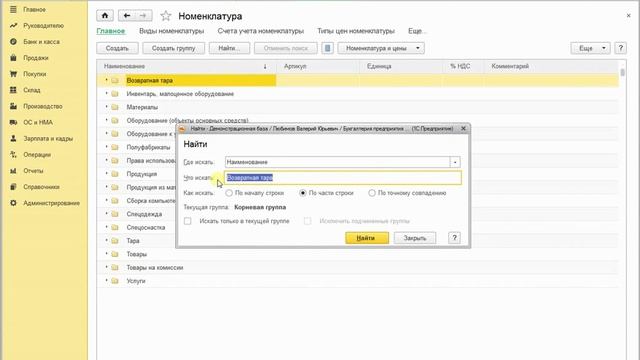This screenshot has height=360, width=640.
Task: Expand the Спецоснастка group
Action: tap(107, 227)
